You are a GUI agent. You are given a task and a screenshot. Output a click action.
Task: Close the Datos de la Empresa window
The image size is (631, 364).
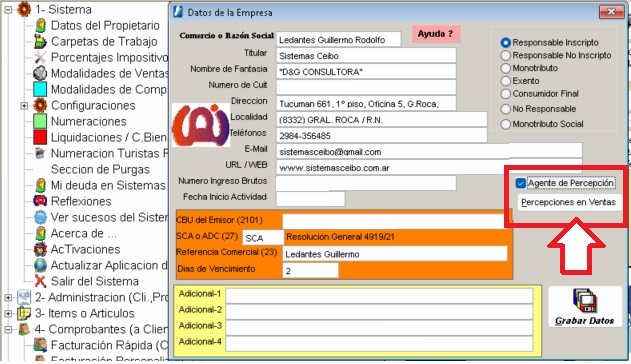click(x=611, y=12)
